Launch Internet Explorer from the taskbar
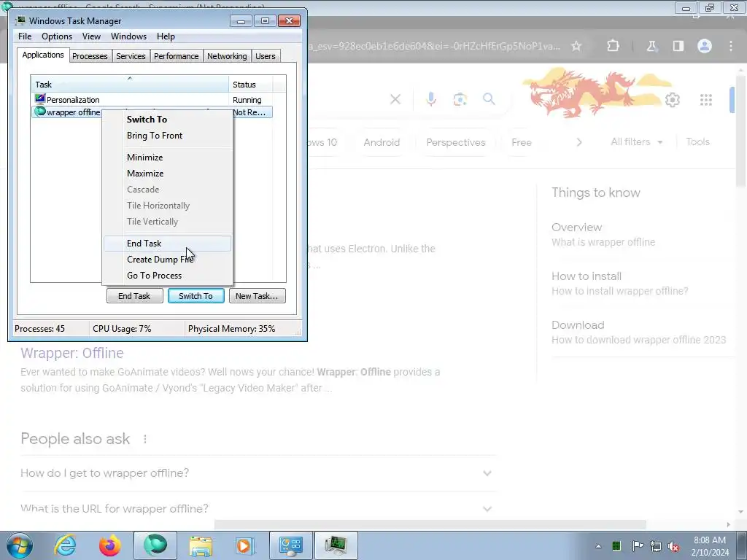 [65, 545]
